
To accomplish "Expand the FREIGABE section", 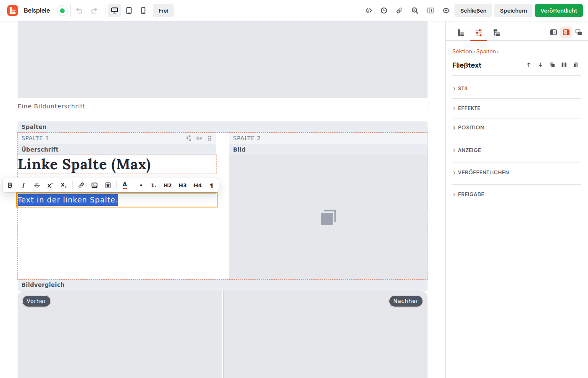I will click(x=517, y=194).
